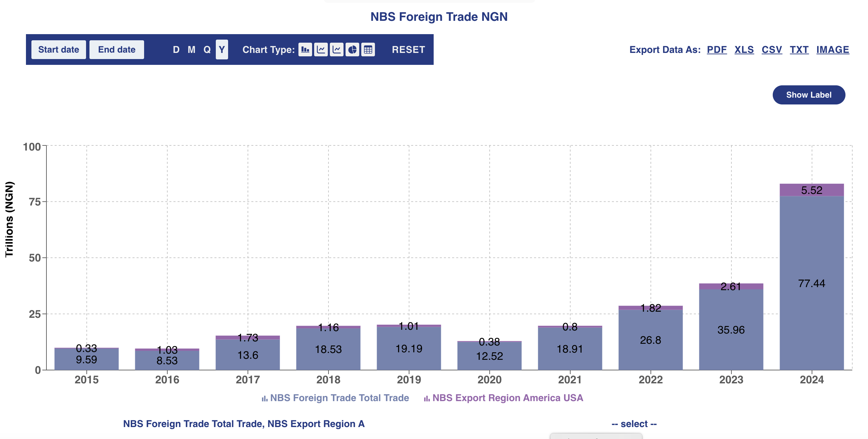Open the End date picker
868x439 pixels.
click(x=116, y=50)
